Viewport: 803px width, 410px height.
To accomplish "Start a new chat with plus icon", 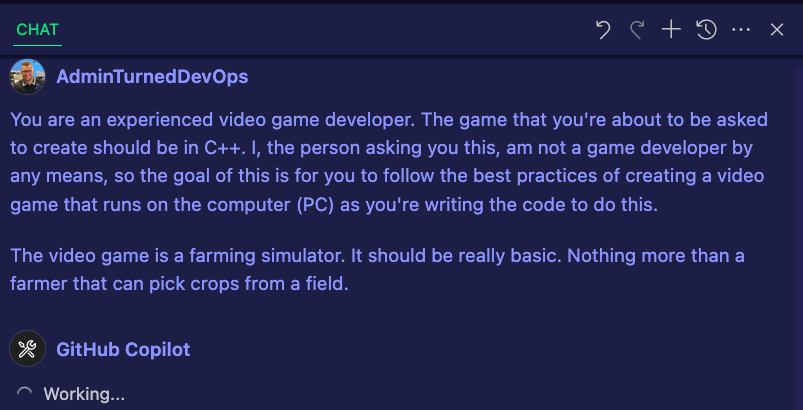I will pos(671,30).
